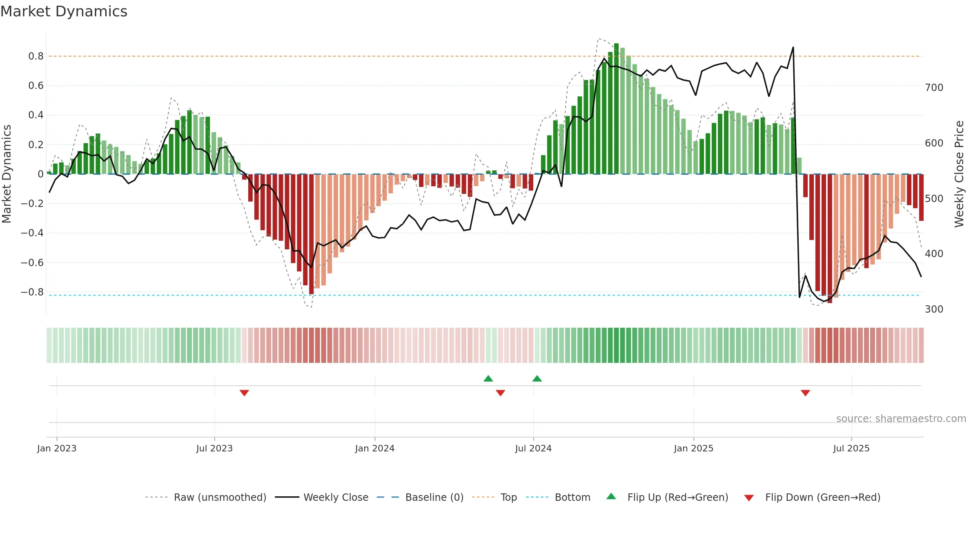Select red flip-down marker after Jul 2023

[244, 393]
